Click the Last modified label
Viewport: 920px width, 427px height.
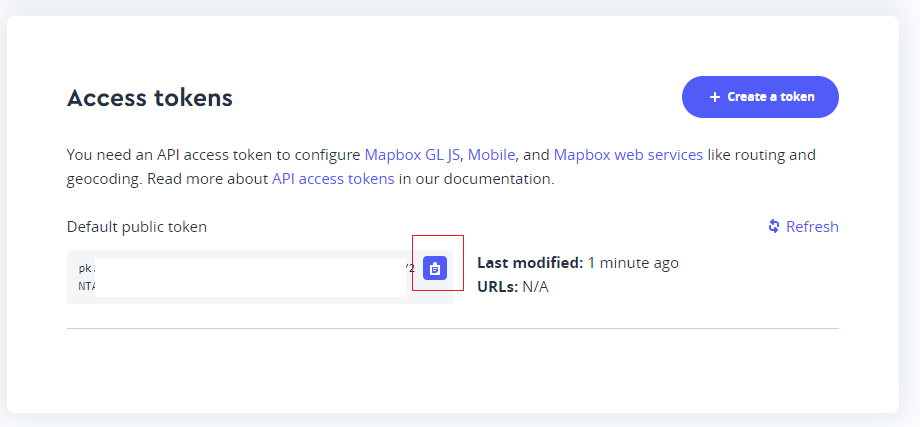pos(530,263)
